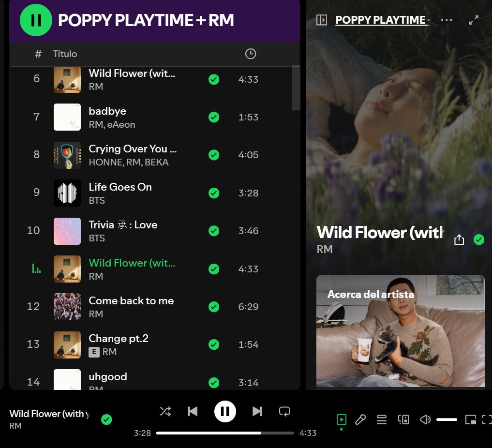Select the playing equalizer icon row 11
The image size is (492, 448).
tap(36, 269)
